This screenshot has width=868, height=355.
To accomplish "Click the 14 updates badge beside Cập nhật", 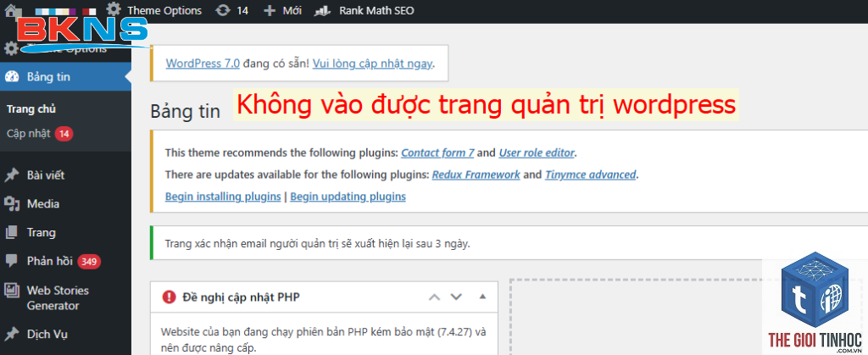I will 64,133.
